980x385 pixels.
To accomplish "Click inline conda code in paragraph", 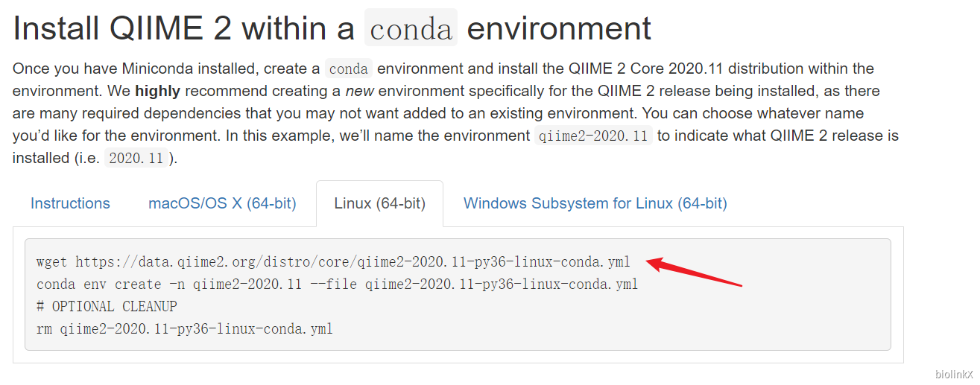I will click(x=348, y=69).
